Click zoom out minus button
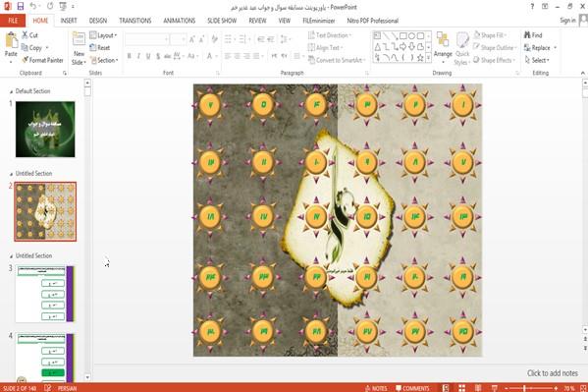 507,388
